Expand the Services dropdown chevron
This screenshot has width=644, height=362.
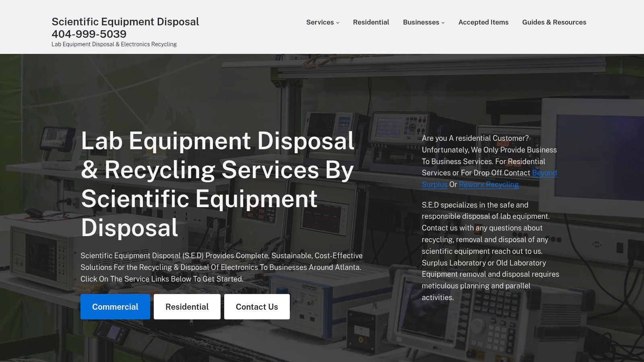[337, 23]
